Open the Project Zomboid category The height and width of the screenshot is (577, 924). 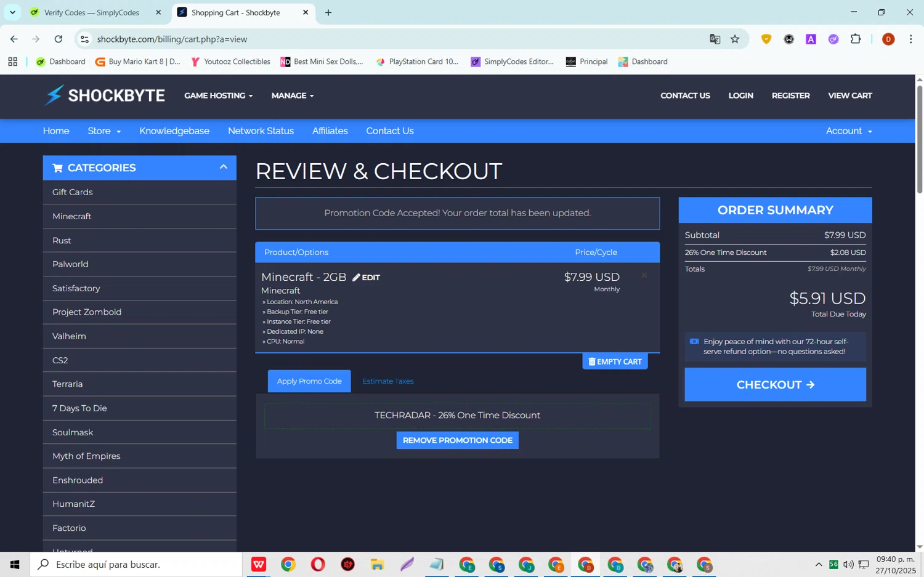pyautogui.click(x=140, y=312)
